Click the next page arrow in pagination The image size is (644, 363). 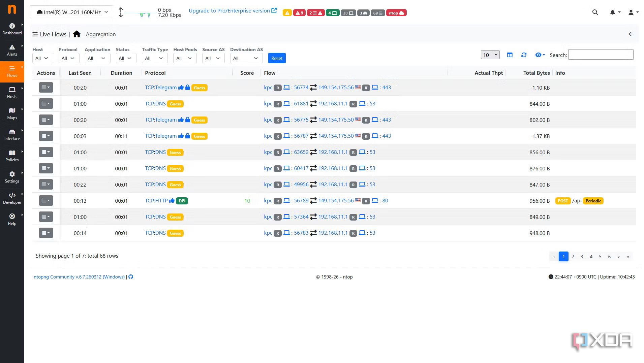(x=619, y=257)
